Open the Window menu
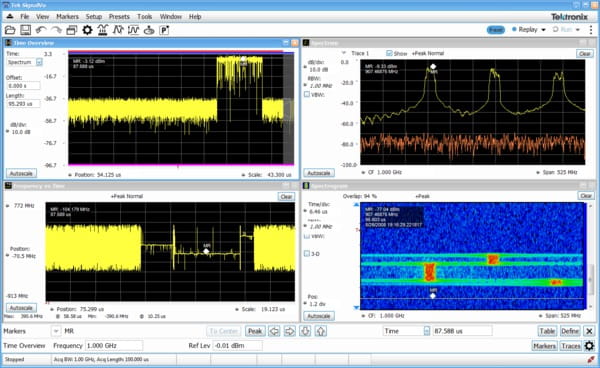The height and width of the screenshot is (368, 600). click(x=171, y=16)
